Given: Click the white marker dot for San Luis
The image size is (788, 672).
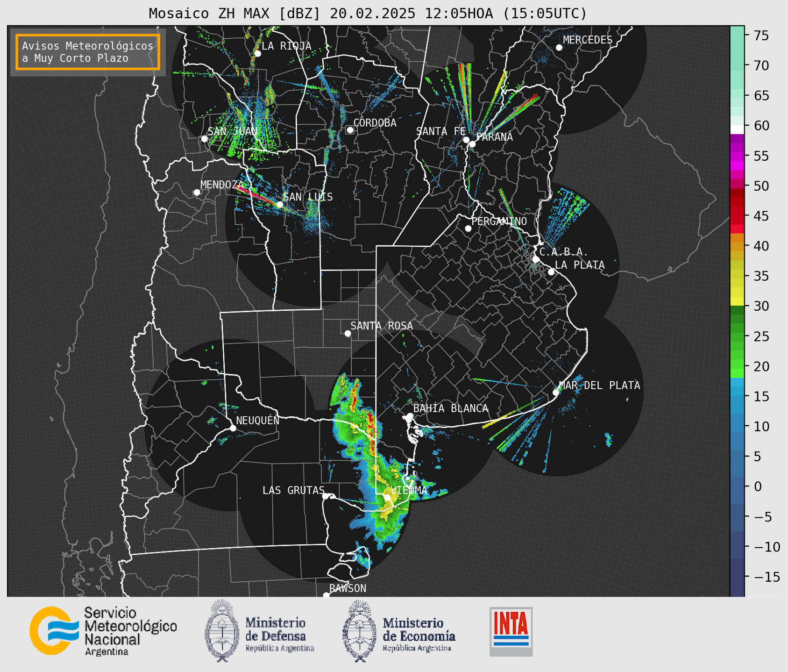Looking at the screenshot, I should coord(280,205).
